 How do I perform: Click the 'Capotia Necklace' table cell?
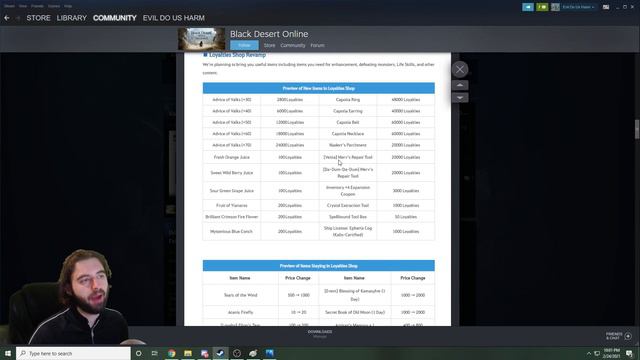pyautogui.click(x=348, y=134)
